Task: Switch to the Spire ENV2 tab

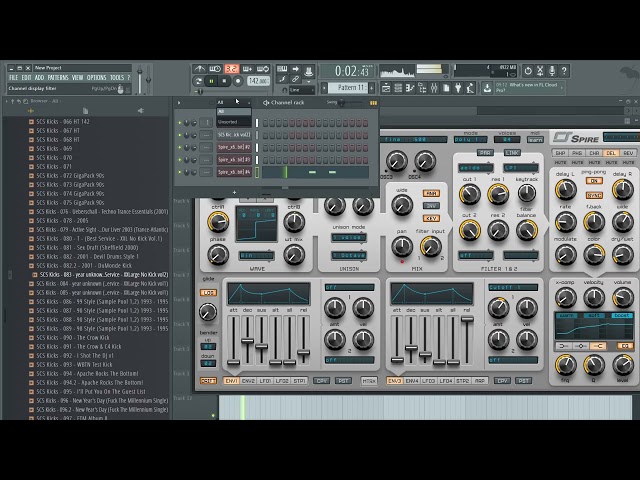Action: [248, 381]
